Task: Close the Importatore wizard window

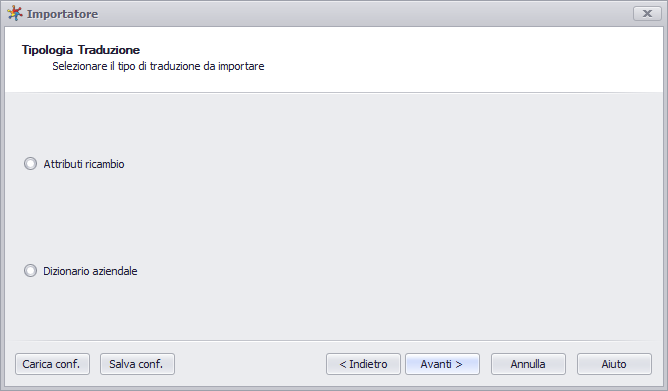Action: pos(647,14)
